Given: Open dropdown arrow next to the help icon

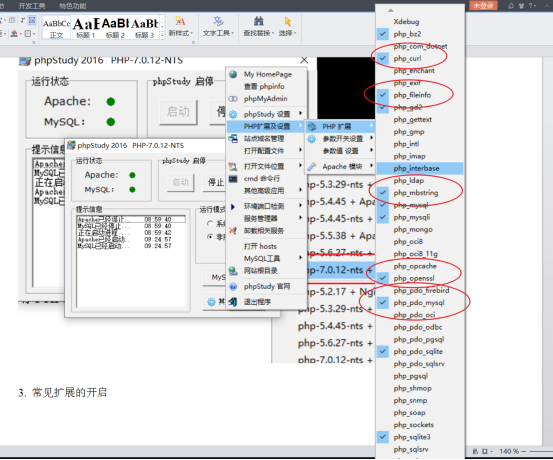Looking at the screenshot, I should click(x=535, y=6).
